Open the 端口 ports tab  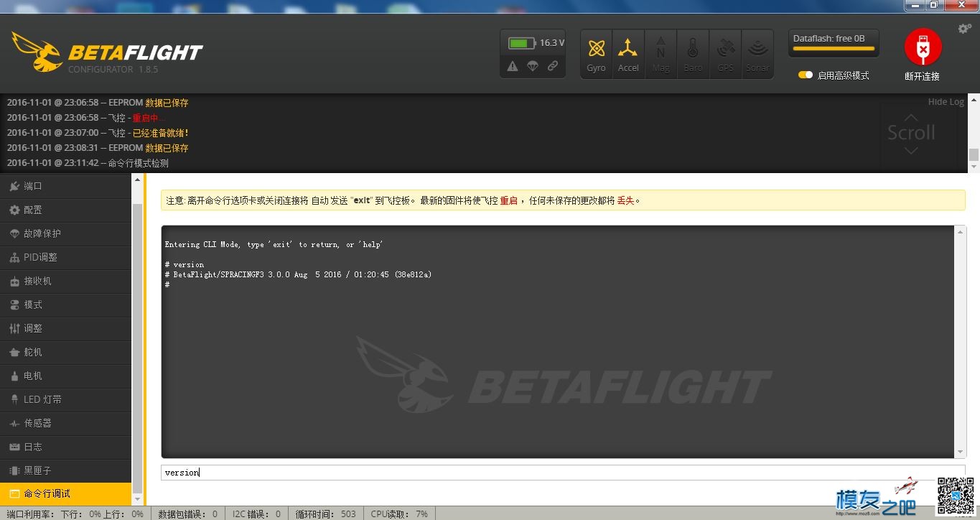66,186
